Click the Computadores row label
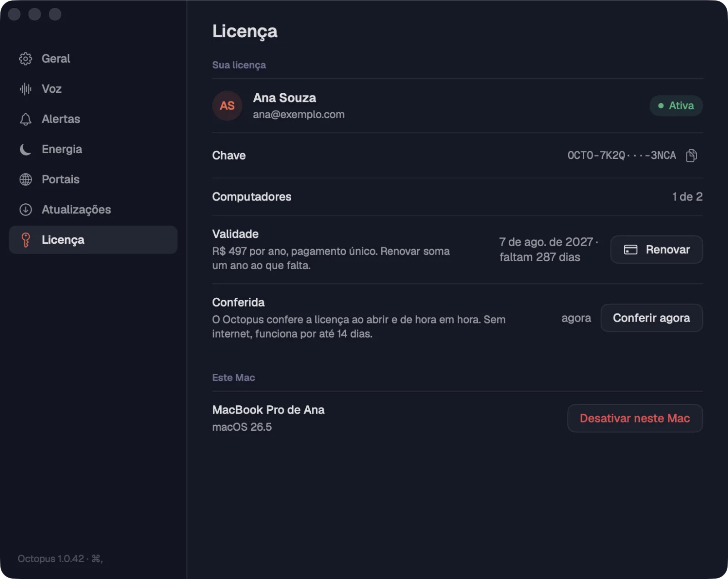 coord(252,197)
